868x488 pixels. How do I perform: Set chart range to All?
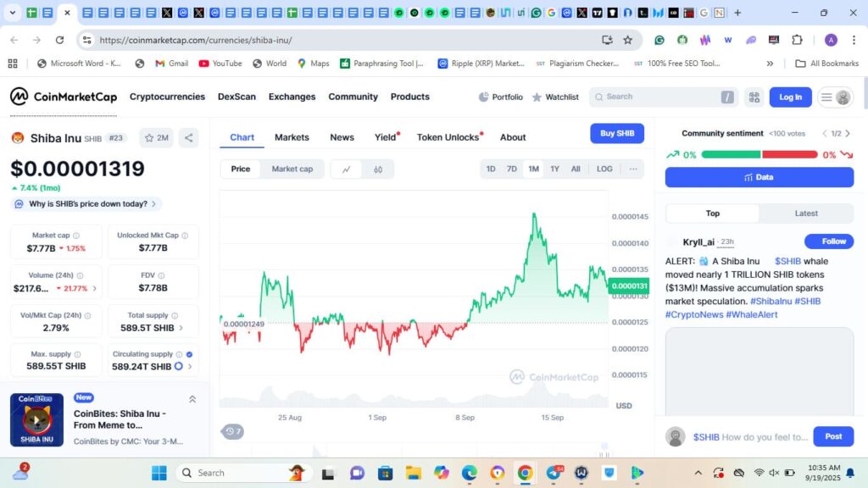point(576,169)
